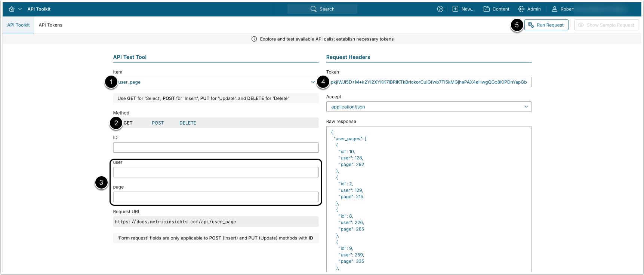
Task: Click the "page": 292 line in response
Action: coord(351,164)
